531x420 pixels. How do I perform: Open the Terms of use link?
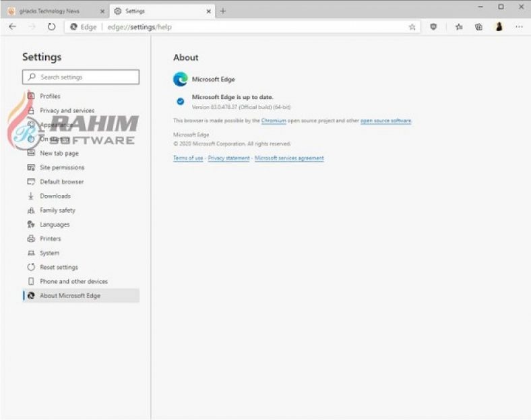tap(188, 158)
